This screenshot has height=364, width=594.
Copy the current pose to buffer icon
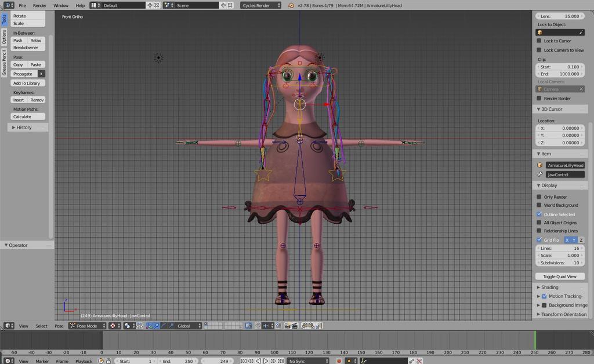tap(304, 326)
